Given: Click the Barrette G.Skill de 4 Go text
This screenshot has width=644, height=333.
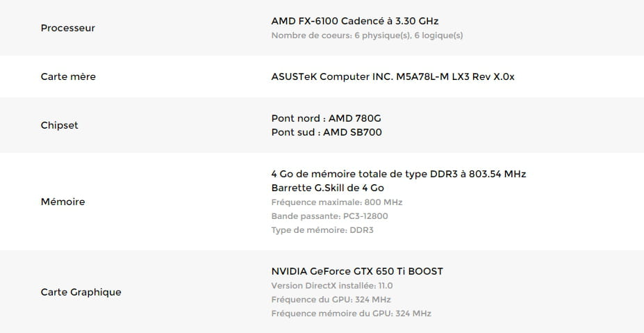Looking at the screenshot, I should click(x=327, y=188).
